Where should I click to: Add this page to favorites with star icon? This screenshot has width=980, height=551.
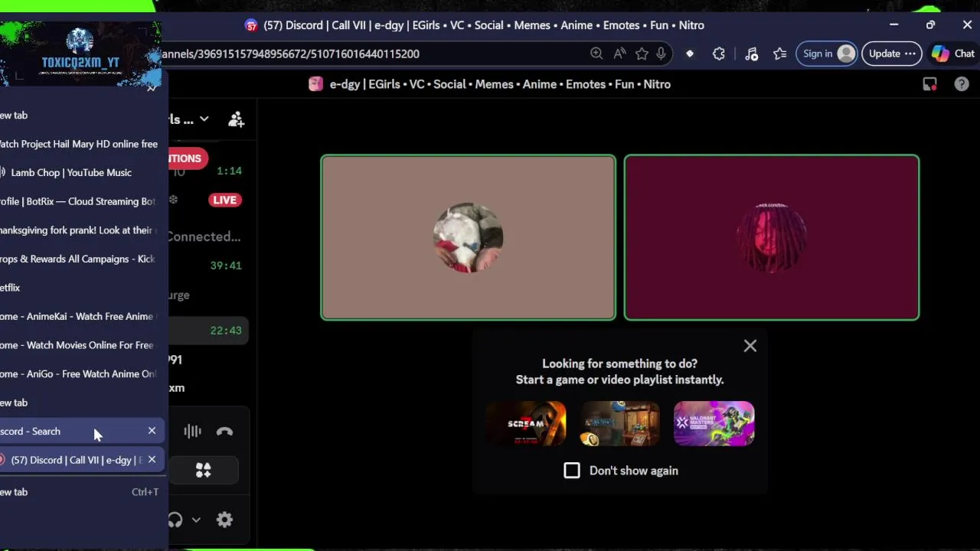click(642, 54)
